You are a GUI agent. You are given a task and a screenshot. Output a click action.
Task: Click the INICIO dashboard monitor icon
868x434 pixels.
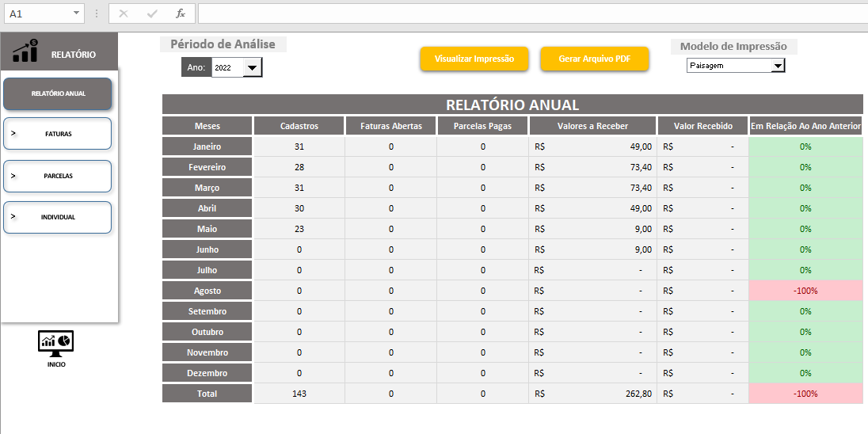[x=55, y=341]
